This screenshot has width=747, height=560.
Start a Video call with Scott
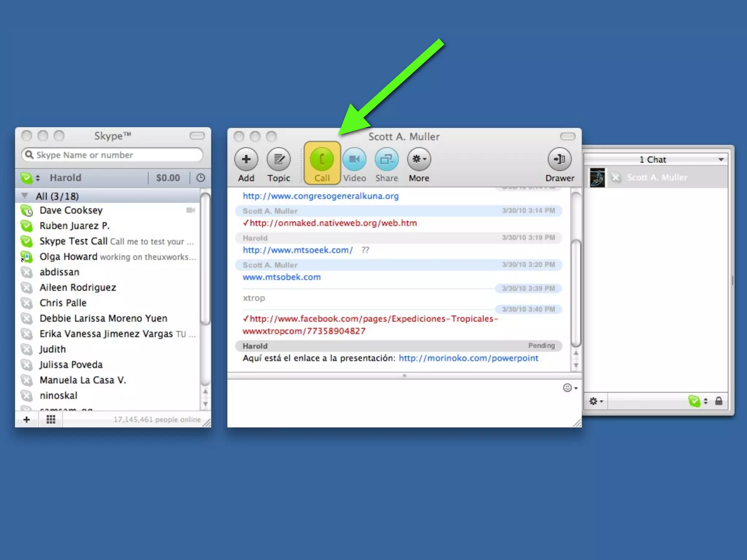(354, 160)
